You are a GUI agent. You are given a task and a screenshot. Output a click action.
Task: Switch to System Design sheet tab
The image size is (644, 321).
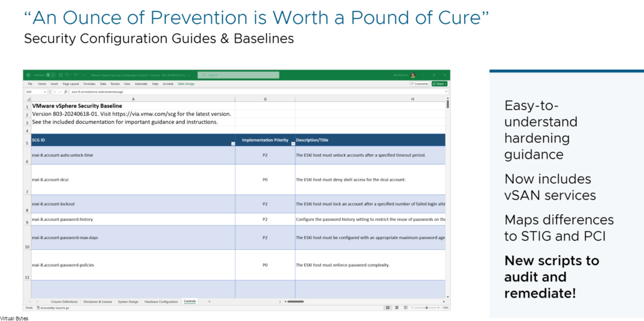pyautogui.click(x=128, y=301)
